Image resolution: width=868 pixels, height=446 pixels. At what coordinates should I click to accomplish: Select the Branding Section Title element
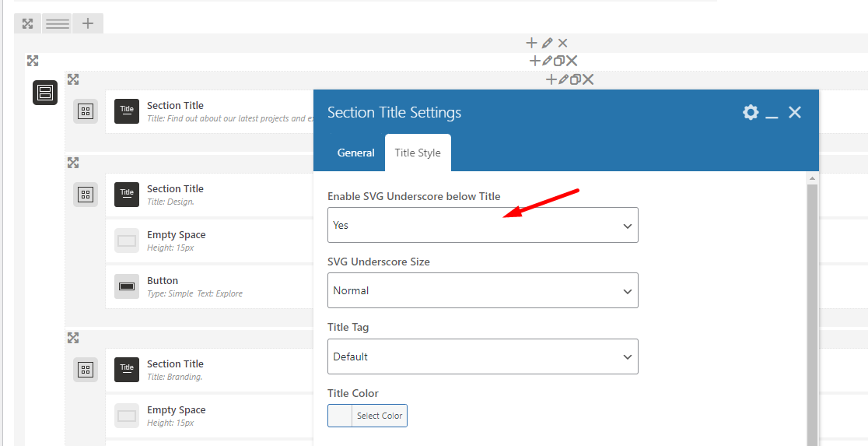[209, 370]
